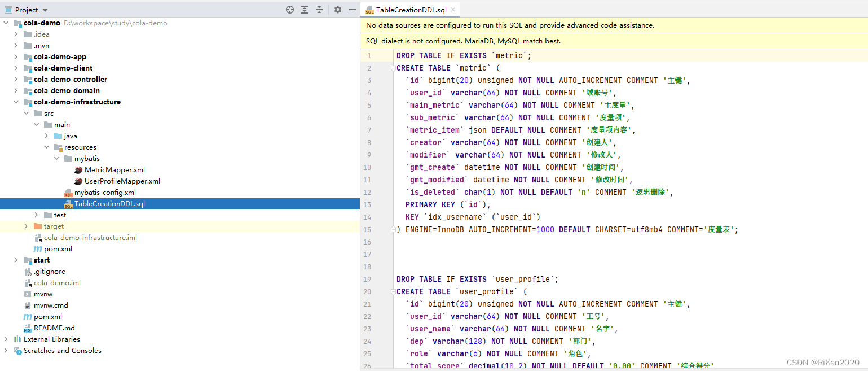The image size is (868, 371).
Task: Click the MetricMapper.xml MyBatis bird icon
Action: [78, 170]
